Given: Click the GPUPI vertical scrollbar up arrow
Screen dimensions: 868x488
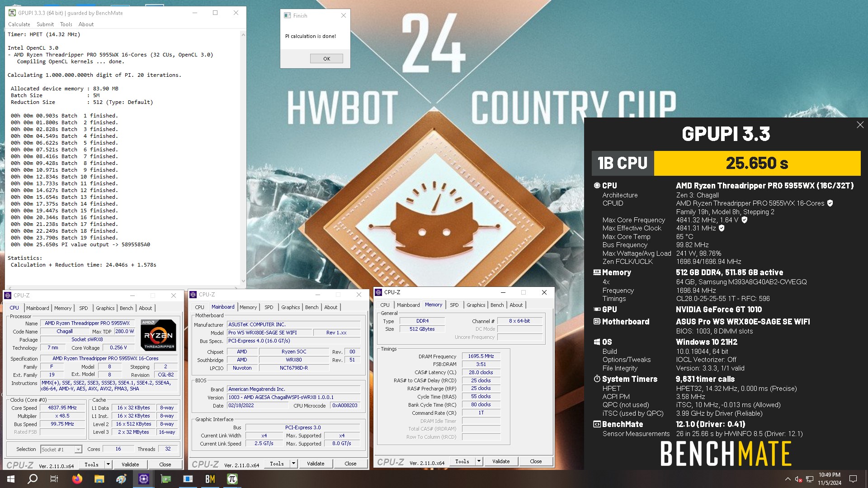Looking at the screenshot, I should 243,34.
